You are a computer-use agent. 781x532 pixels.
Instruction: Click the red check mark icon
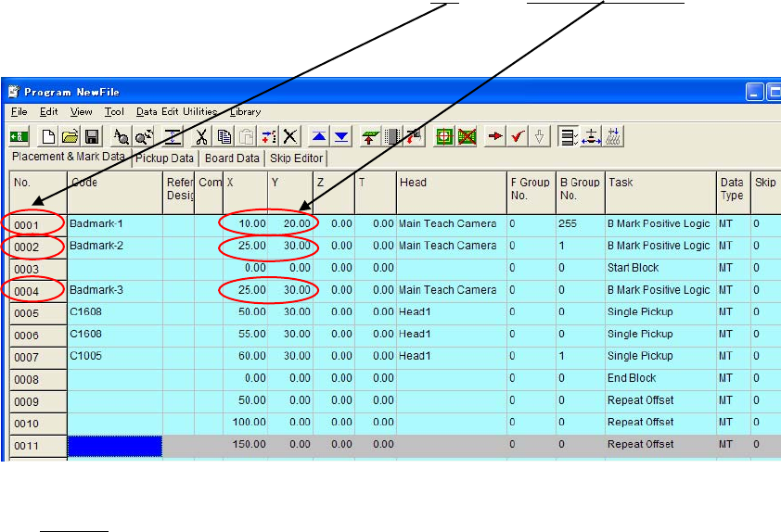519,136
